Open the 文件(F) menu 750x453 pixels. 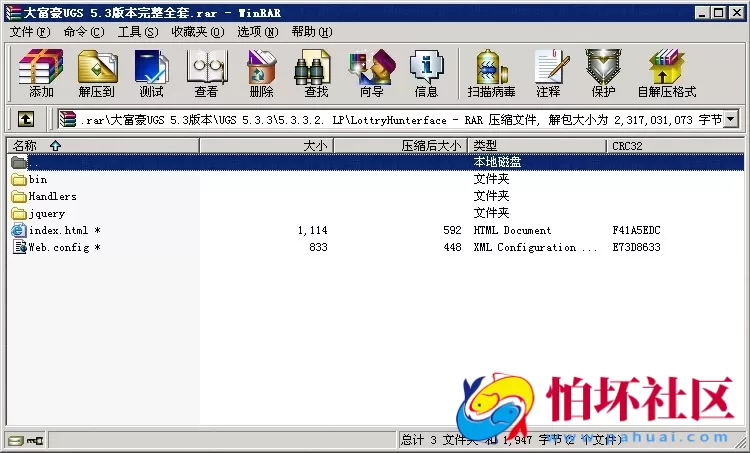[x=30, y=32]
